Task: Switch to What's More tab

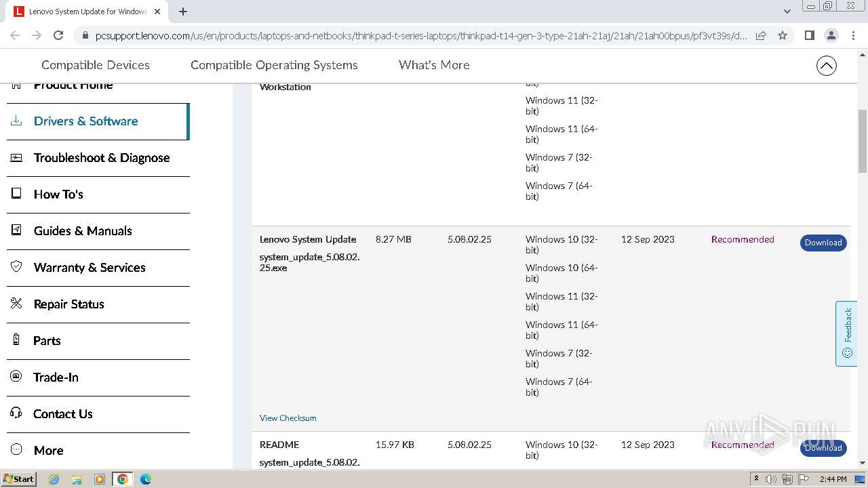Action: coord(434,65)
